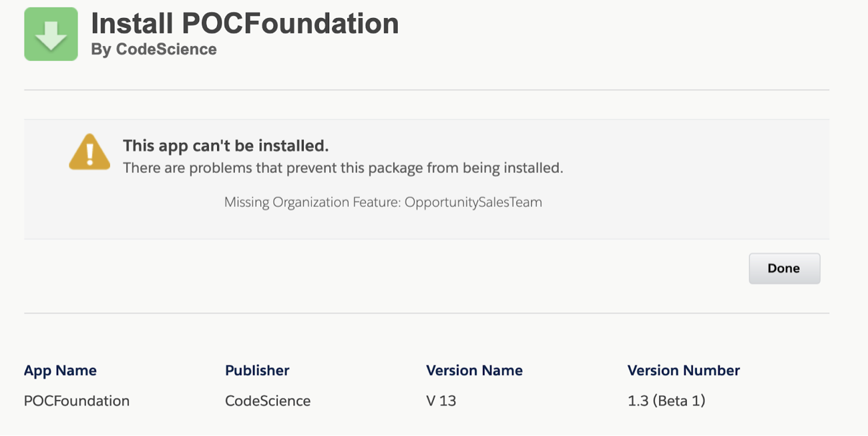Click the Done button
Viewport: 868px width, 436px height.
click(784, 268)
